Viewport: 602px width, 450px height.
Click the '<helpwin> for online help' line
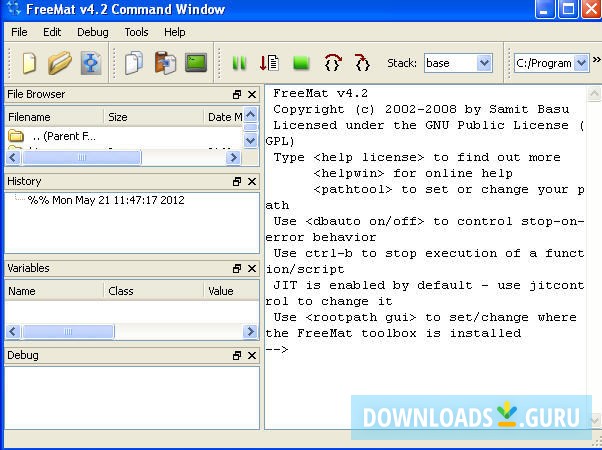click(x=413, y=173)
